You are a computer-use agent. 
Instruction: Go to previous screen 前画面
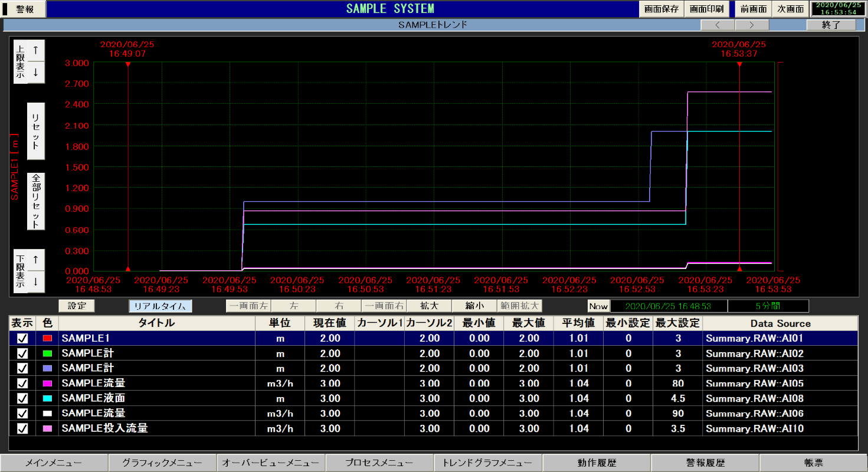tap(753, 9)
